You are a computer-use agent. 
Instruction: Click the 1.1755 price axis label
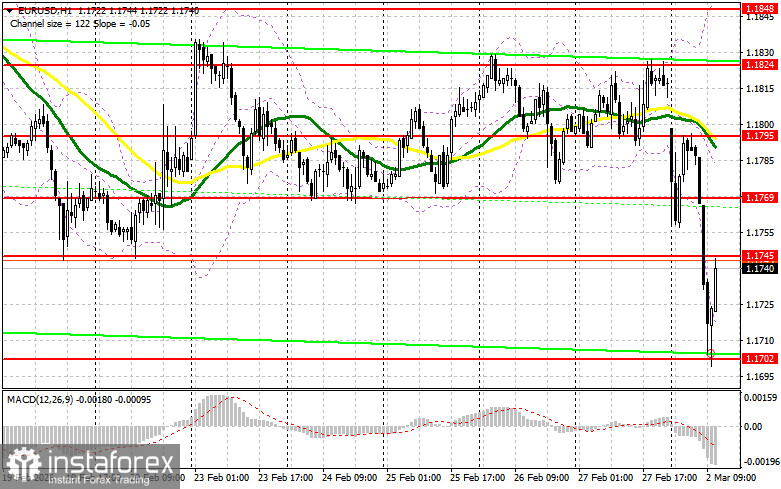760,233
